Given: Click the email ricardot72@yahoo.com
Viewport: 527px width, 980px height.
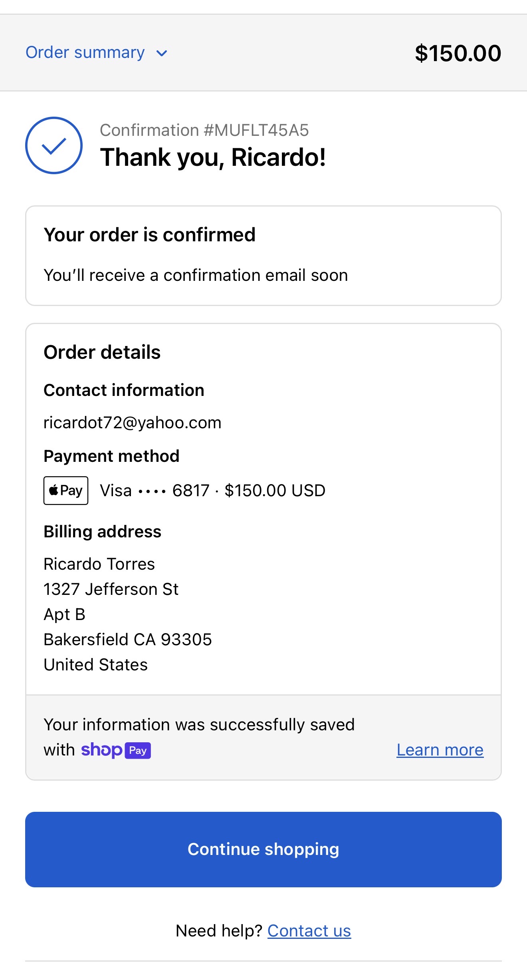Looking at the screenshot, I should click(x=132, y=423).
